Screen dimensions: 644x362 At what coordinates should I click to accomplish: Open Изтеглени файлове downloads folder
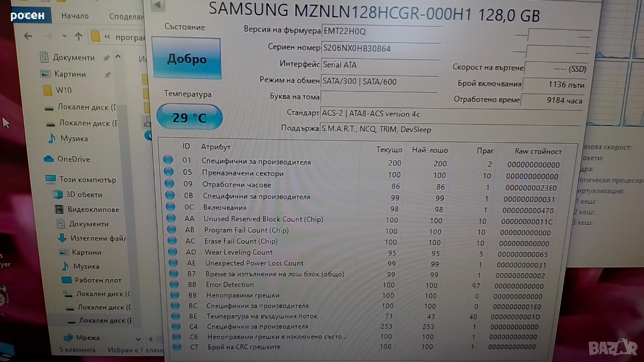coord(98,238)
